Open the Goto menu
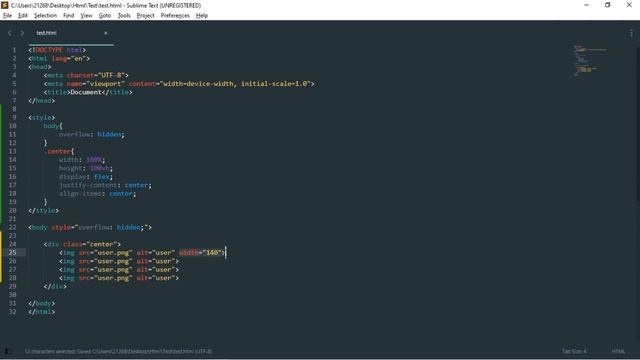640x360 pixels. pyautogui.click(x=104, y=16)
